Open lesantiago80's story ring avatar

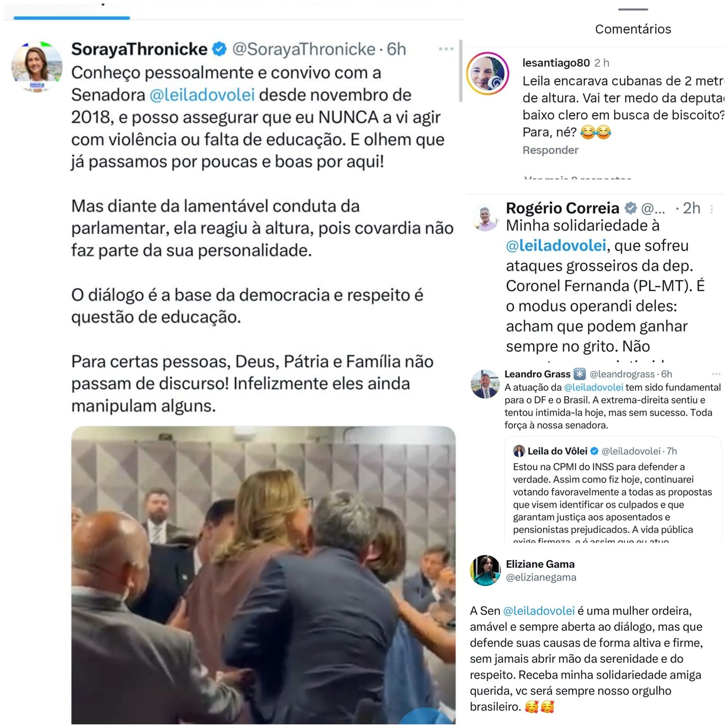487,73
